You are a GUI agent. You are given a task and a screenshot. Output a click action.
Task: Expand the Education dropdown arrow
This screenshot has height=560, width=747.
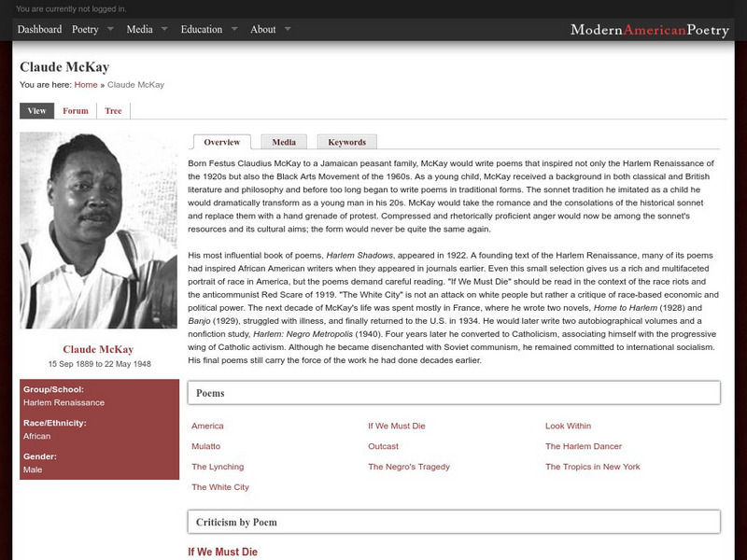(234, 29)
